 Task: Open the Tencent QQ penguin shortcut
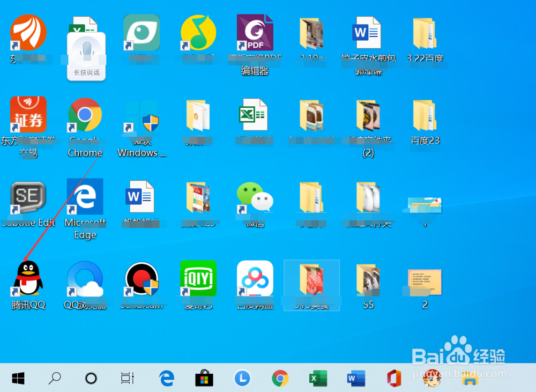tap(28, 278)
